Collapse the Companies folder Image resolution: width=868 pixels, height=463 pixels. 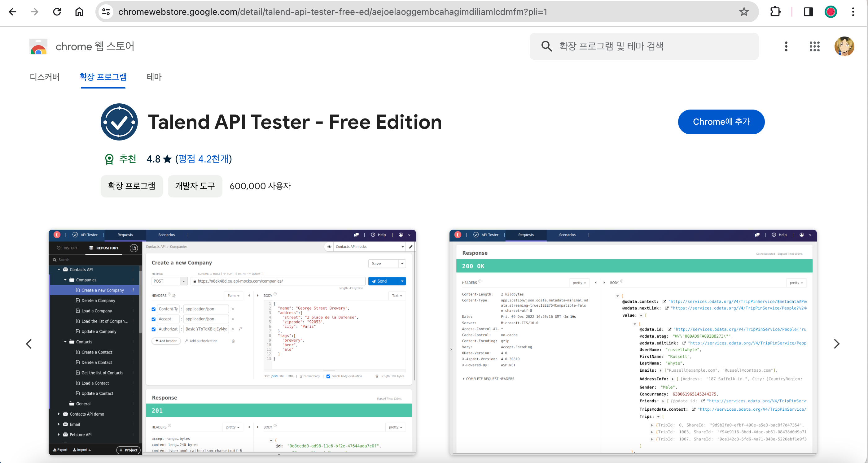(65, 280)
